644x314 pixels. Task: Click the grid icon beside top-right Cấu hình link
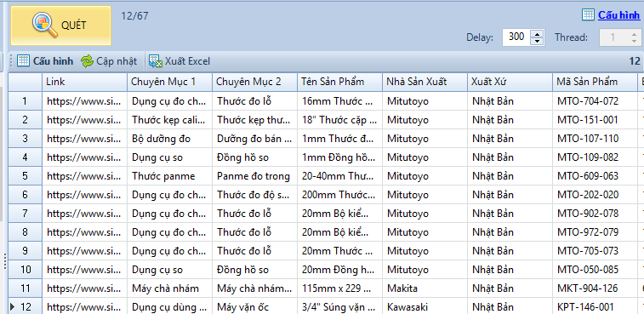click(588, 15)
